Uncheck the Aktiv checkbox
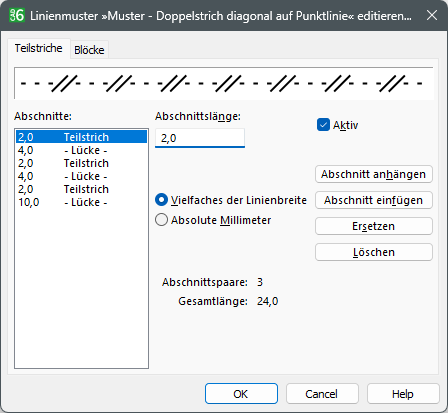The width and height of the screenshot is (448, 413). coord(323,125)
